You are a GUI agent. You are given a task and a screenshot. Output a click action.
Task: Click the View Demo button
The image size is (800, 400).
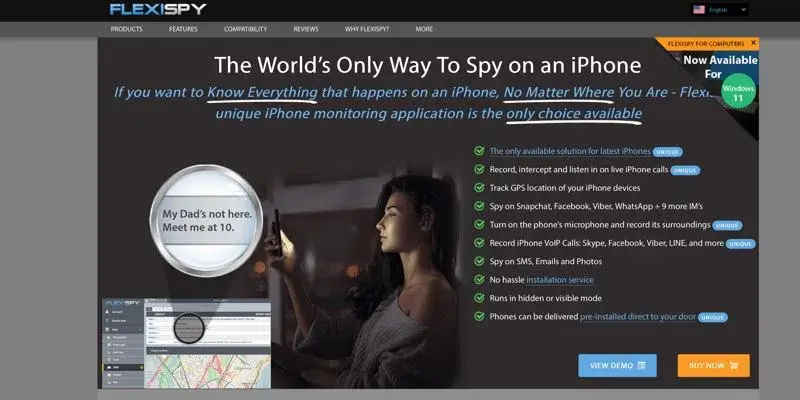click(617, 365)
